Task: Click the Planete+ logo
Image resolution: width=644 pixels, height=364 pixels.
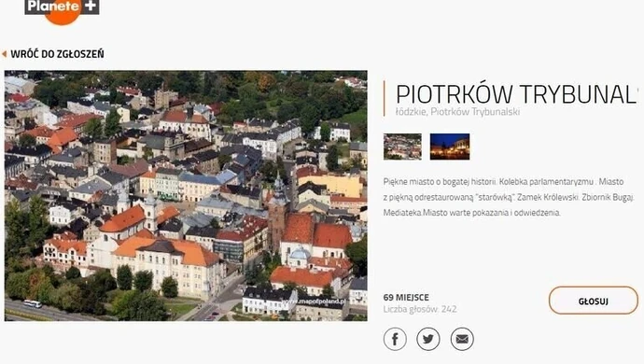Action: click(62, 11)
